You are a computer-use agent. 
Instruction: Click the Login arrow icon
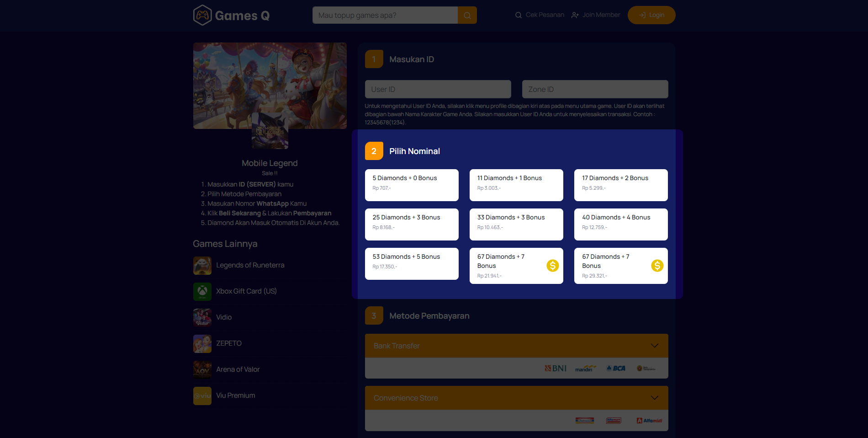642,15
